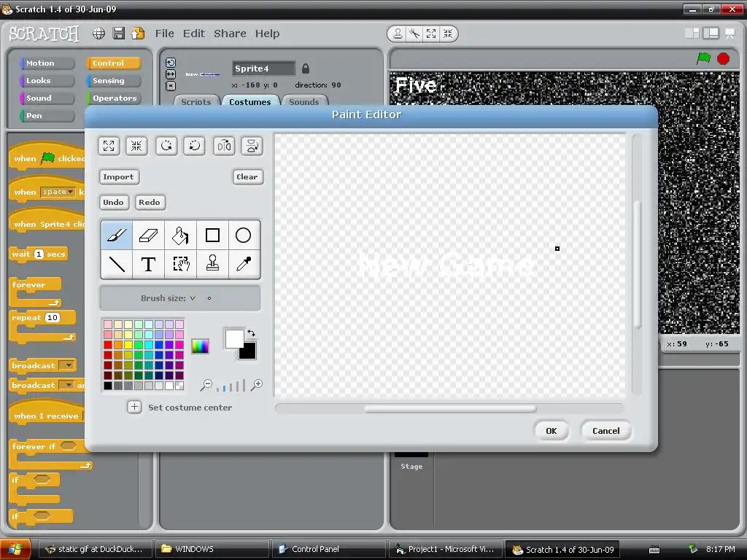Click the red stop sign button
Viewport: 747px width, 560px height.
tap(723, 58)
